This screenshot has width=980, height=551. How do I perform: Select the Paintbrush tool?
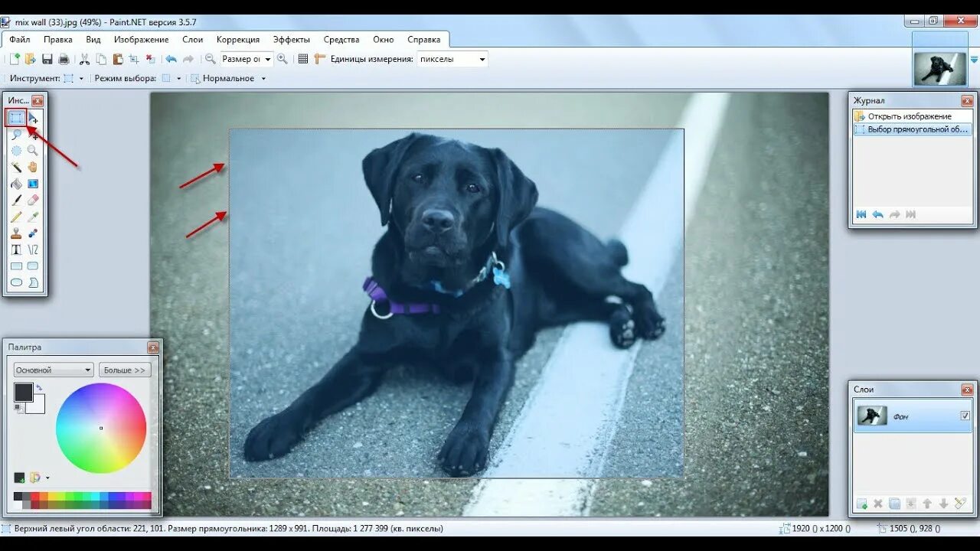16,201
